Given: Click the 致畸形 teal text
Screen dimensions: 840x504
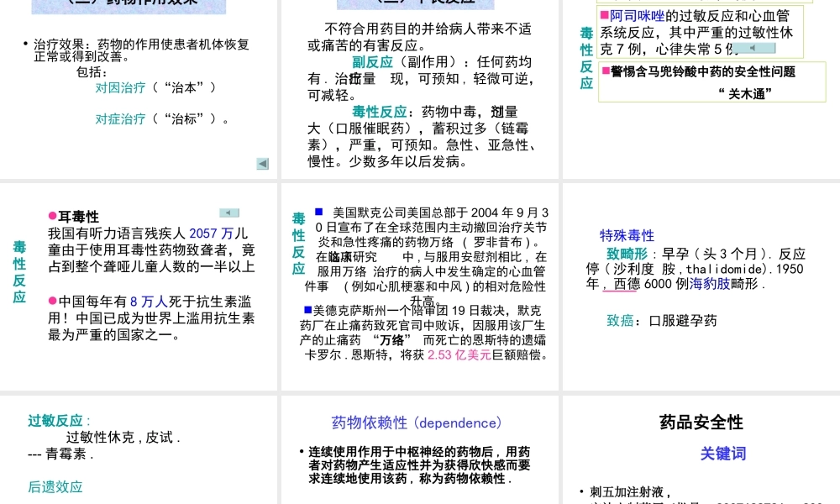Looking at the screenshot, I should tap(627, 254).
